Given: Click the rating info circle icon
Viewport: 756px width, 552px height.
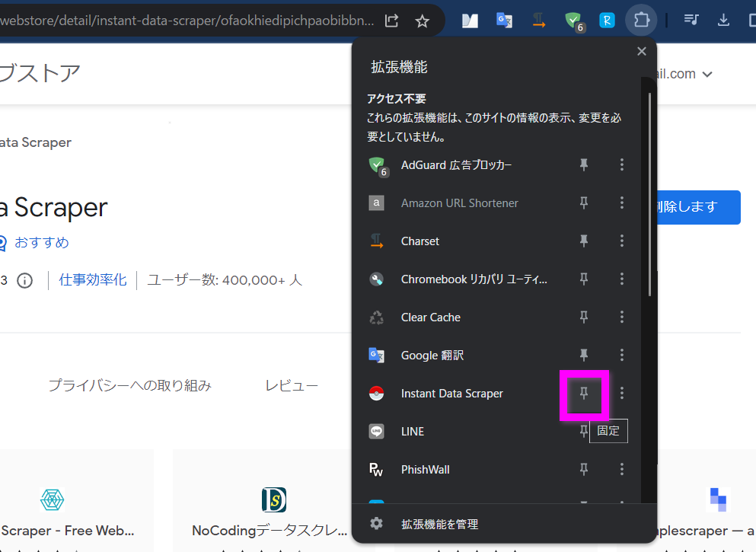Looking at the screenshot, I should (24, 280).
